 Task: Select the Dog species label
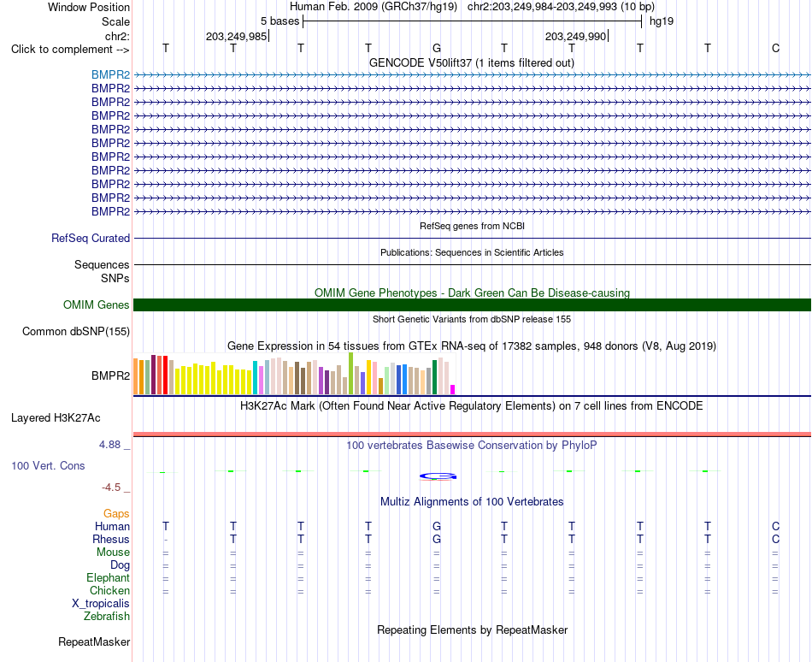click(x=120, y=565)
